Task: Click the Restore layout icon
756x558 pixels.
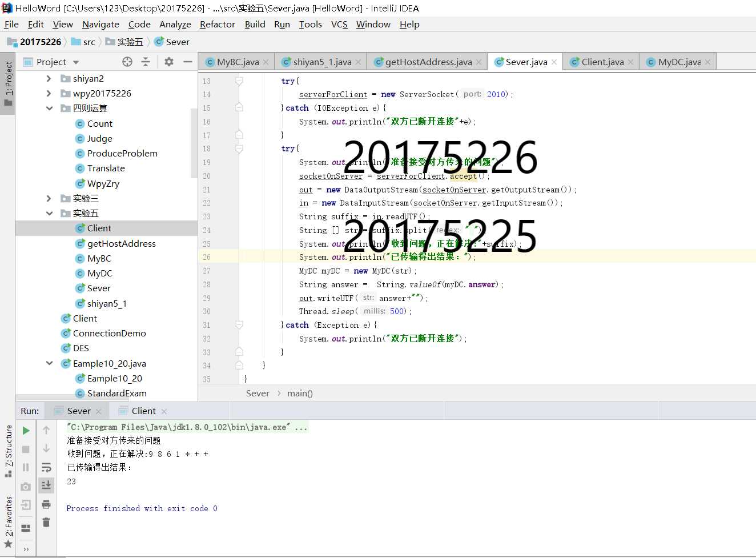Action: tap(26, 528)
